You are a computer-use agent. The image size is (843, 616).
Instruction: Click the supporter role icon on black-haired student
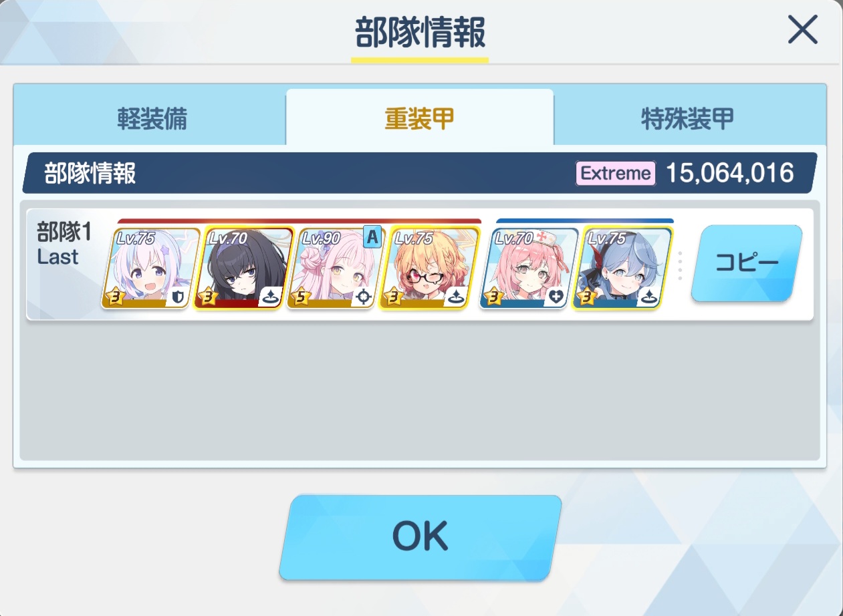point(271,298)
